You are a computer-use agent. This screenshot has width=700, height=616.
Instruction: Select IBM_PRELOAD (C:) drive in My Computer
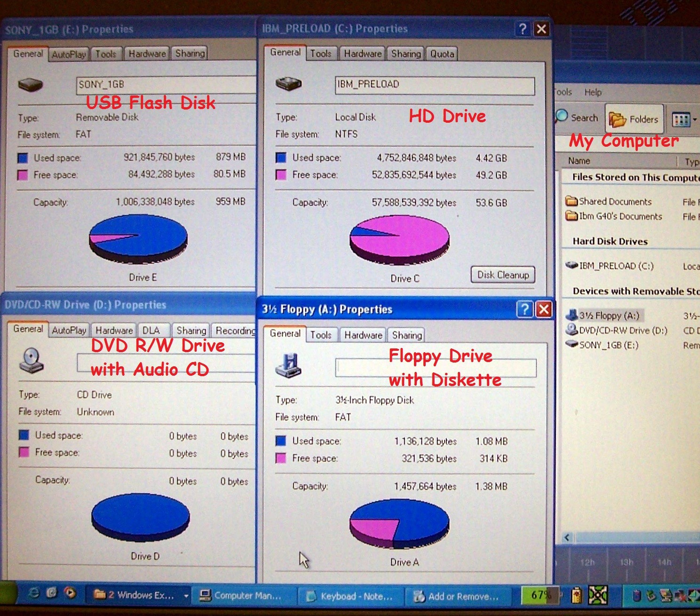(610, 266)
